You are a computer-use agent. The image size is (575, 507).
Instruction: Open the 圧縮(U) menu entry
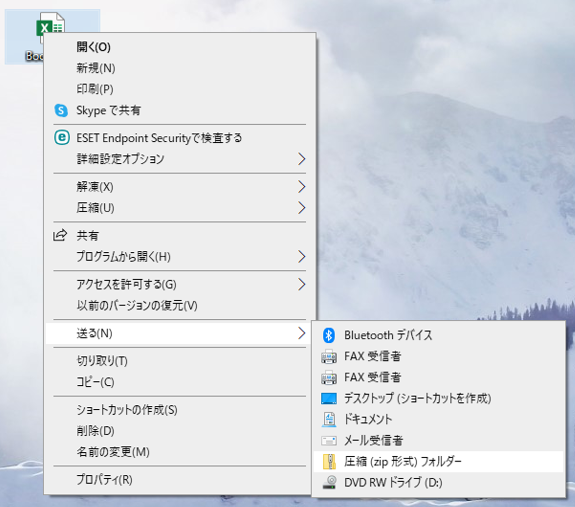click(x=180, y=207)
